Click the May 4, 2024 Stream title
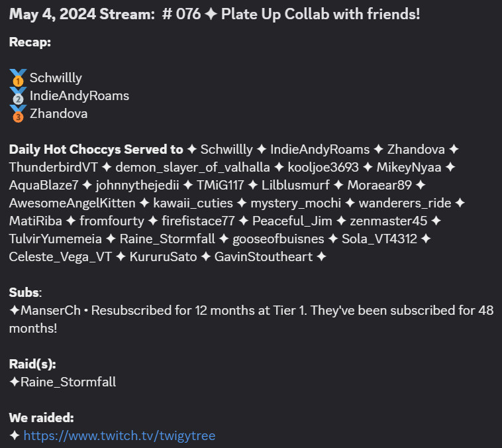 [82, 14]
